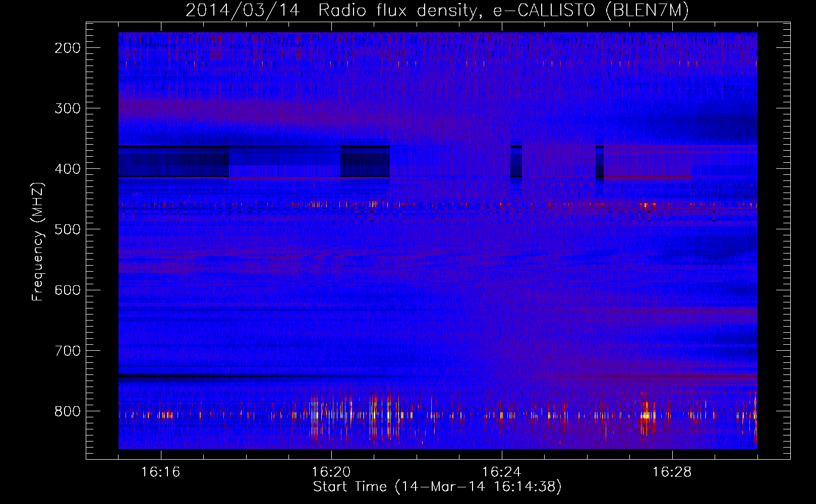The height and width of the screenshot is (504, 816).
Task: Select the date text '2014/03/14' in the title
Action: [243, 11]
